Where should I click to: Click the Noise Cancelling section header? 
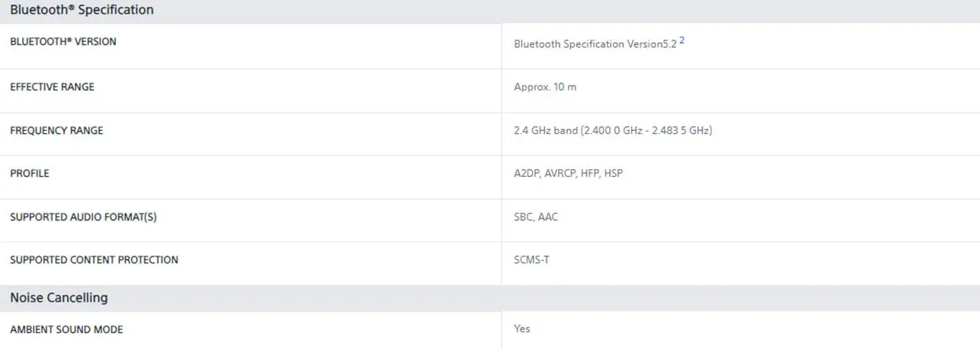[x=59, y=298]
